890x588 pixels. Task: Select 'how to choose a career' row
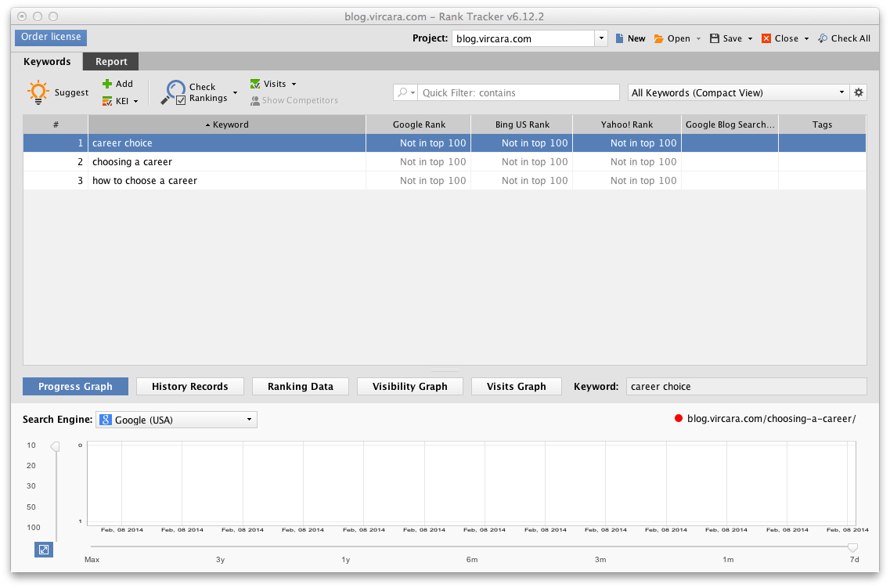coord(445,181)
